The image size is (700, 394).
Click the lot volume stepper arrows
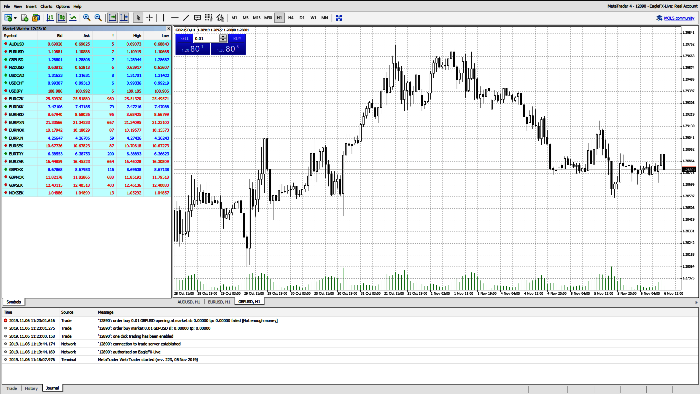223,38
